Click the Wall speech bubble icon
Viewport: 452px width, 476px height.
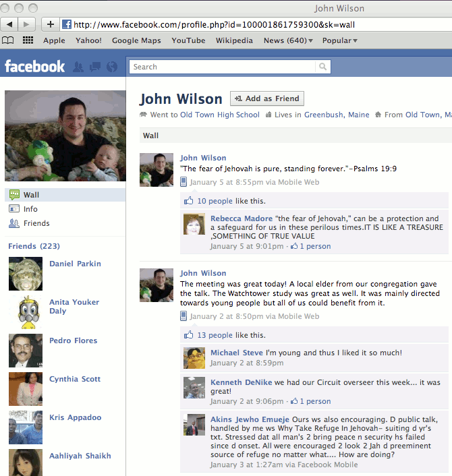pyautogui.click(x=14, y=195)
